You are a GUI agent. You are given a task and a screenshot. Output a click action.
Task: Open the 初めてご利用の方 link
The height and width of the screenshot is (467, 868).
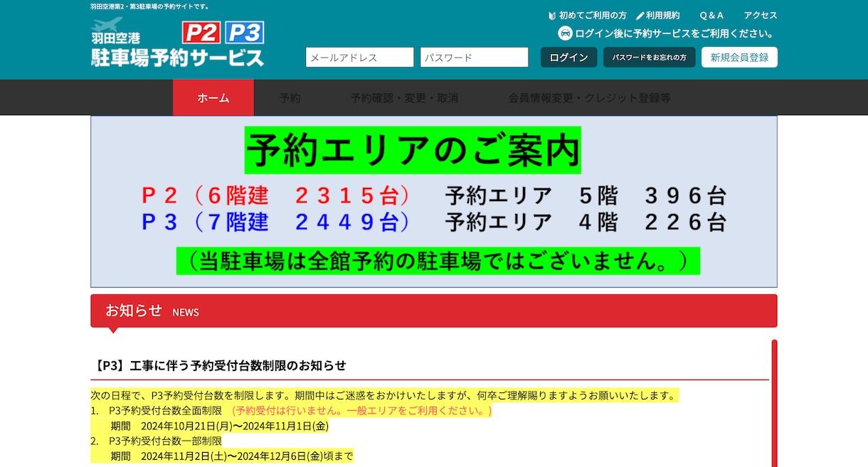click(593, 16)
